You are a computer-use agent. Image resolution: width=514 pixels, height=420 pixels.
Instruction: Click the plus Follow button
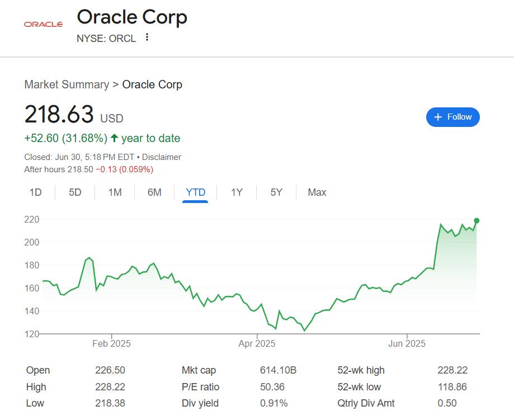[x=452, y=117]
